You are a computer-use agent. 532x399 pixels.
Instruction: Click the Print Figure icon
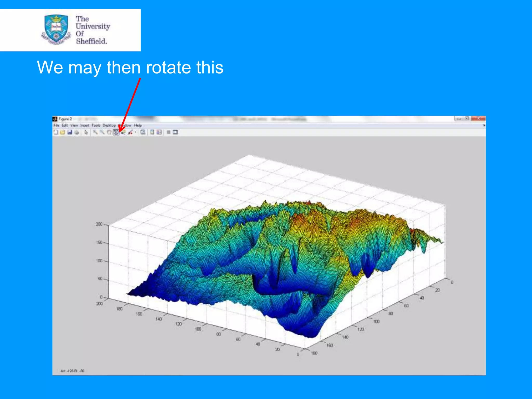click(x=77, y=132)
